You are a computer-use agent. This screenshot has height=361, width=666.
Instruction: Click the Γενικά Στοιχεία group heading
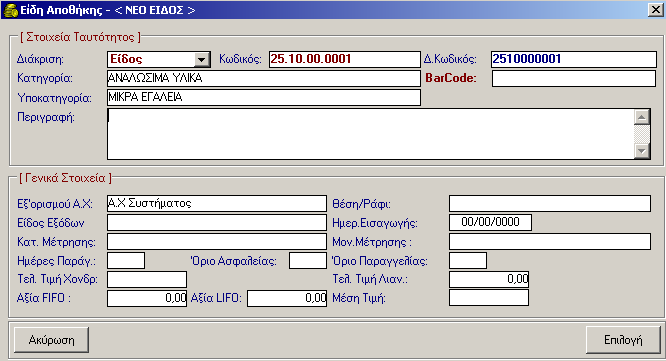[x=65, y=178]
